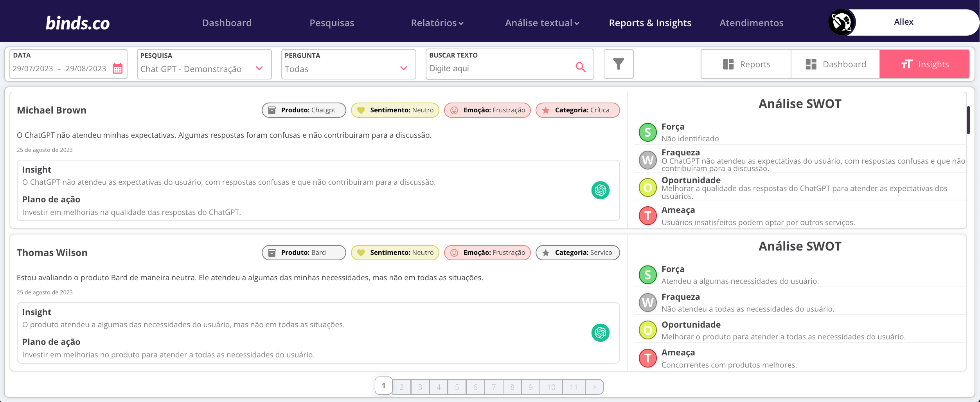Click the user avatar icon beside Allex
Viewport: 980px width, 402px height.
pyautogui.click(x=842, y=22)
